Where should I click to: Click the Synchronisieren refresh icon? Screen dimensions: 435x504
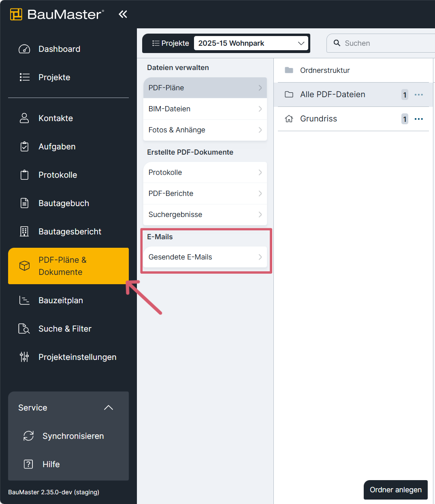[28, 436]
